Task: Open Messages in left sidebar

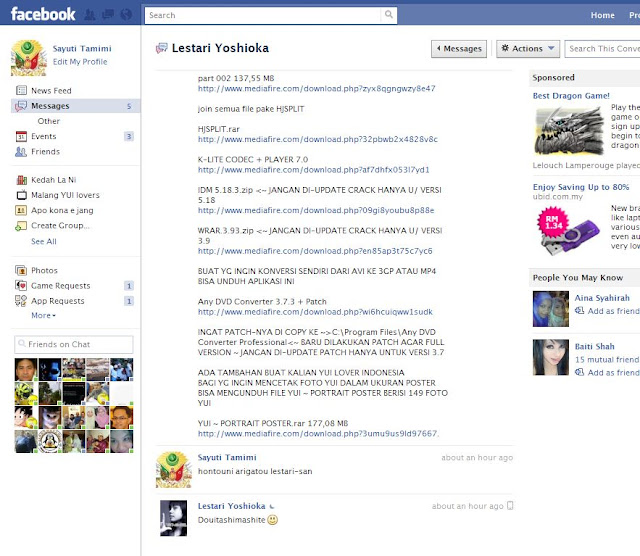Action: tap(76, 106)
